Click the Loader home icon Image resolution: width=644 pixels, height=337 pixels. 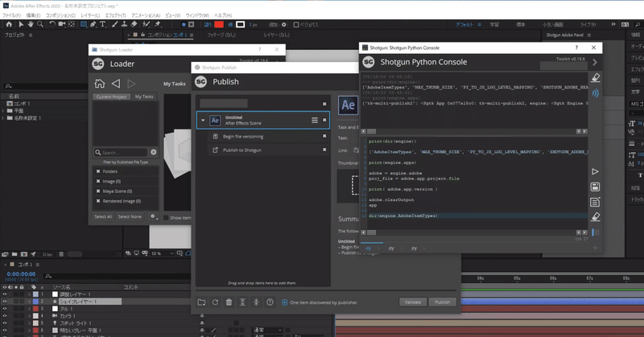tap(99, 84)
